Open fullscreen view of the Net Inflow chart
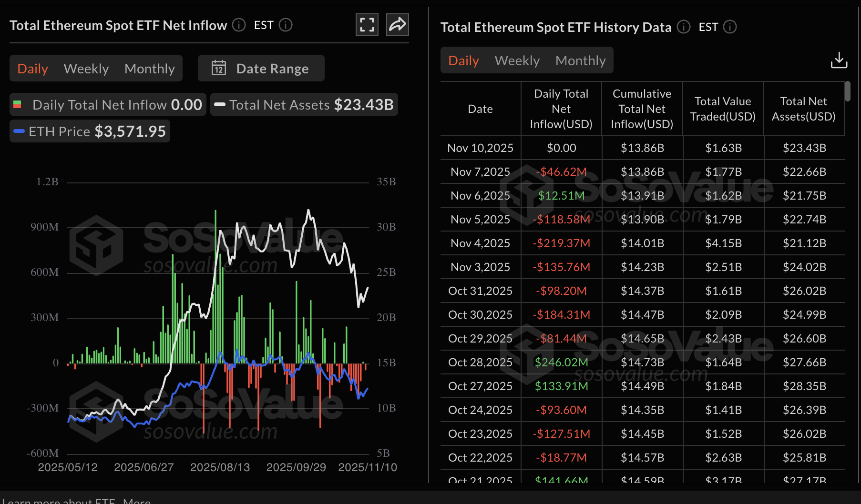The width and height of the screenshot is (861, 504). [x=367, y=24]
